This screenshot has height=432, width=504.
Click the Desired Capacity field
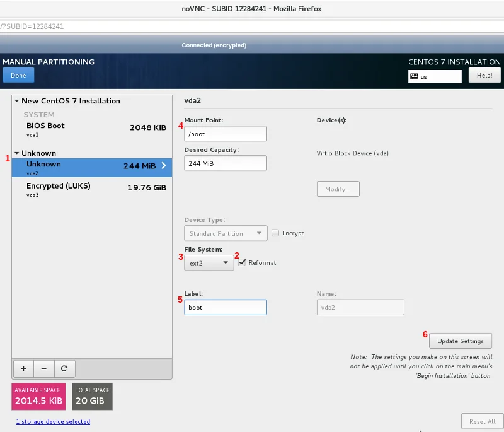pyautogui.click(x=225, y=163)
